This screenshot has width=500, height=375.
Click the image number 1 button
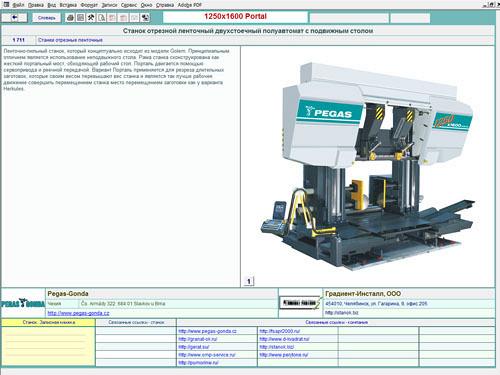[x=249, y=281]
